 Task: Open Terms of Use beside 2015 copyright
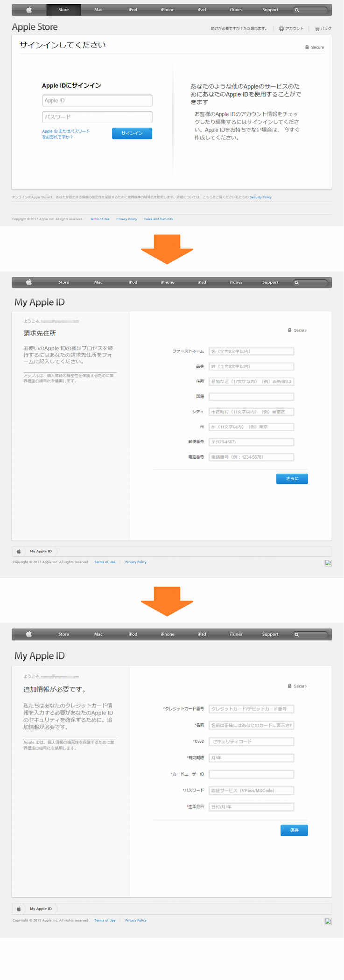click(105, 920)
